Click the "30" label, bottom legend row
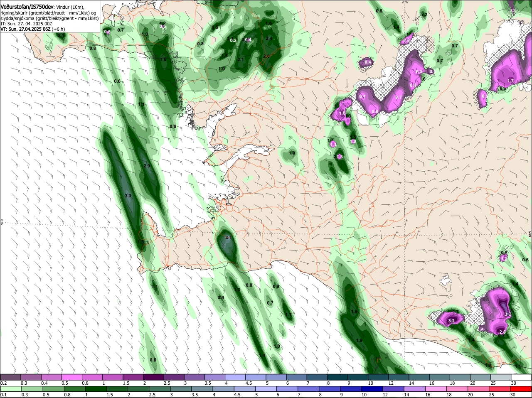This screenshot has height=398, width=532. pyautogui.click(x=514, y=395)
